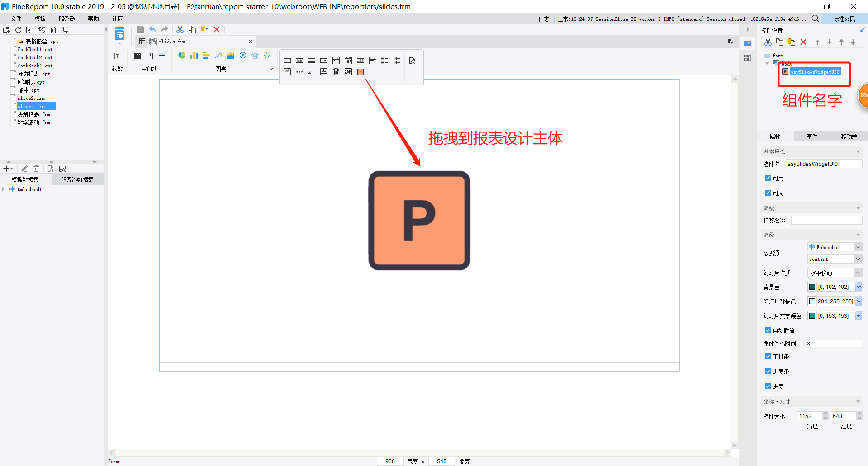Image resolution: width=868 pixels, height=466 pixels.
Task: Click the pencil edit dataset icon
Action: [24, 169]
